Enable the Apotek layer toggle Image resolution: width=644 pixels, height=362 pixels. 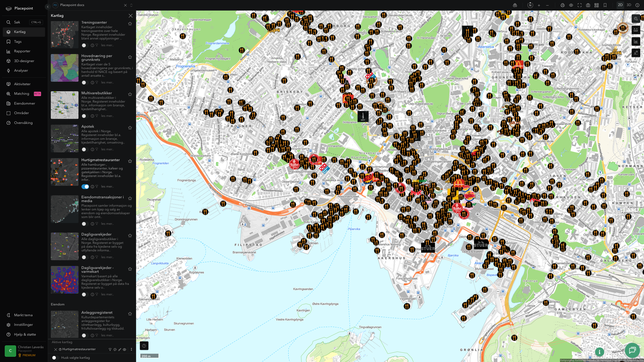coord(85,149)
